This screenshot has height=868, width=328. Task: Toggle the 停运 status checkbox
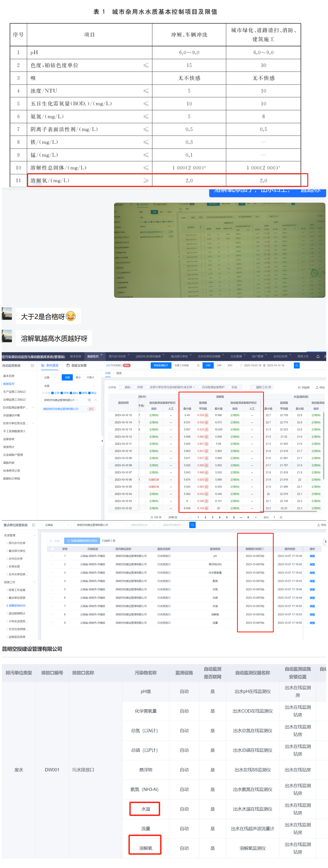[89, 393]
